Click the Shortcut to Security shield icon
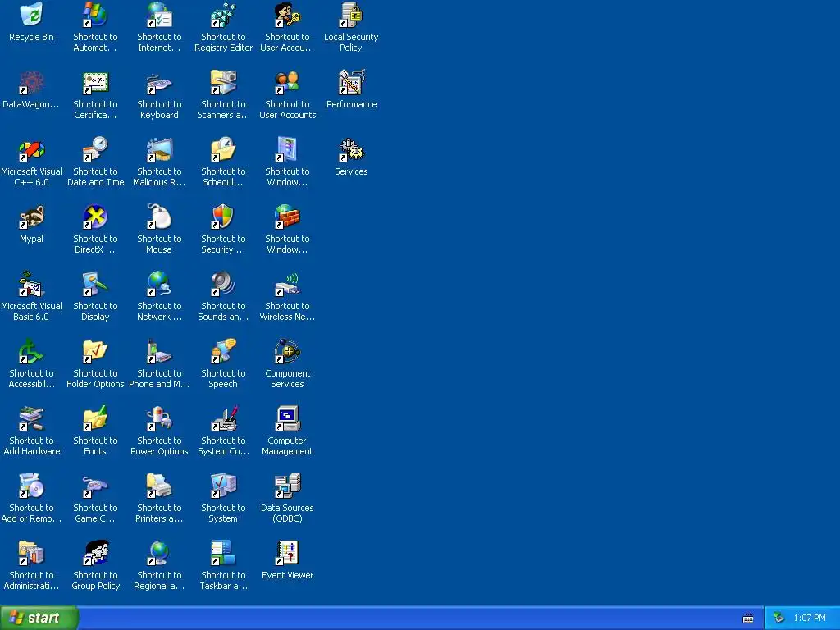This screenshot has height=630, width=840. coord(223,217)
